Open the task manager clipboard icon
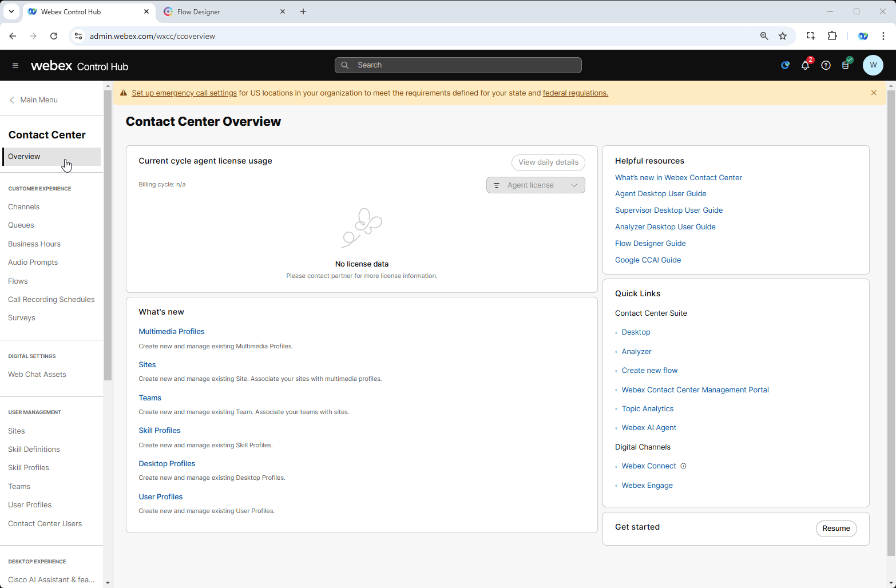Viewport: 896px width, 588px height. pos(846,65)
